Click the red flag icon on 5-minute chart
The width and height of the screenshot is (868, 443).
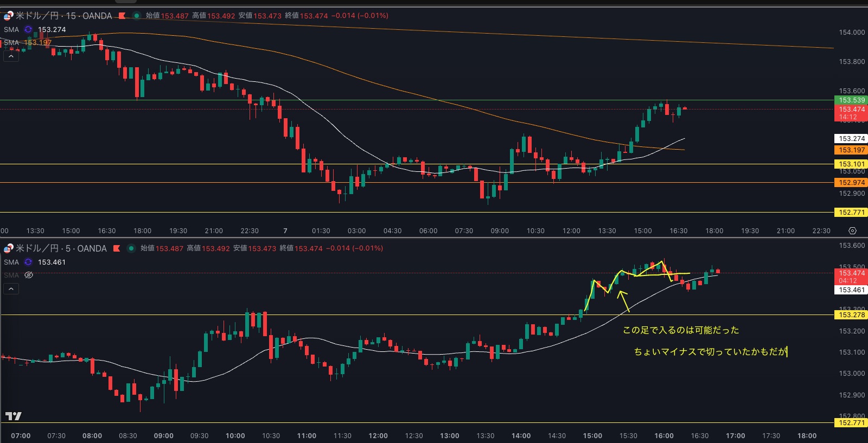click(x=117, y=248)
